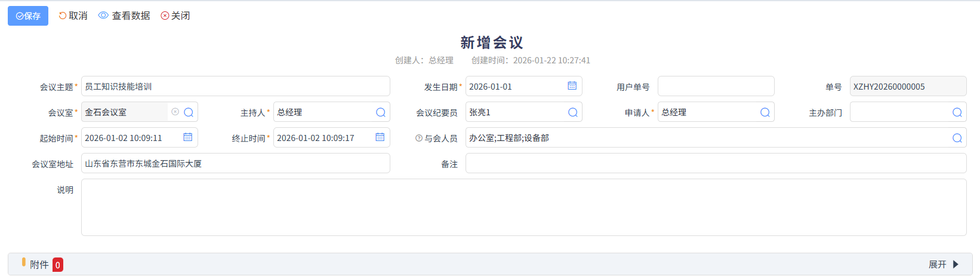Click the 创建人: 总经理 text
Screen dimensions: 980x276
(x=424, y=60)
